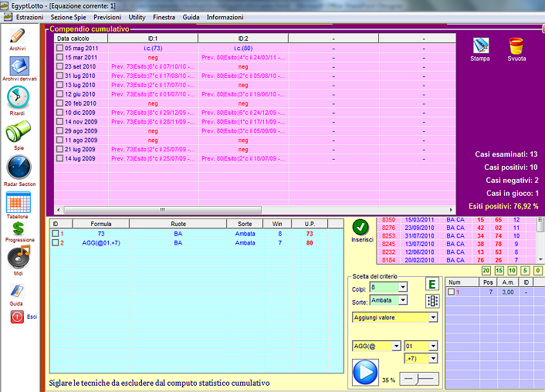Open the .+7) value dropdown
The image size is (545, 392).
[433, 359]
